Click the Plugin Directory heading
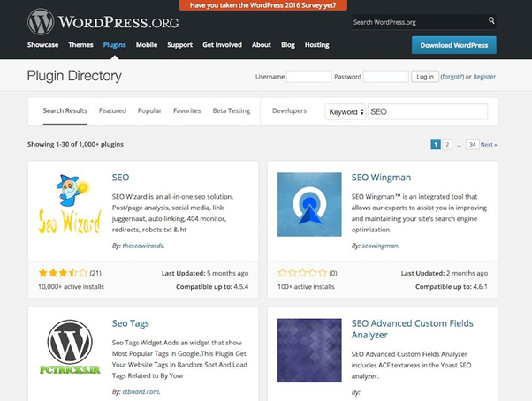Screen dimensions: 532x401 (74, 76)
